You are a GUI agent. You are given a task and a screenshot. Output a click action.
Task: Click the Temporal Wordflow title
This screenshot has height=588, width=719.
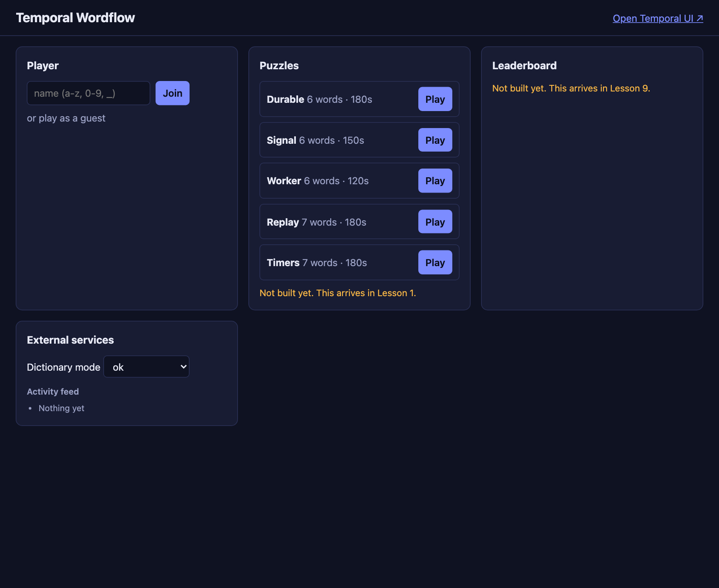pos(75,18)
